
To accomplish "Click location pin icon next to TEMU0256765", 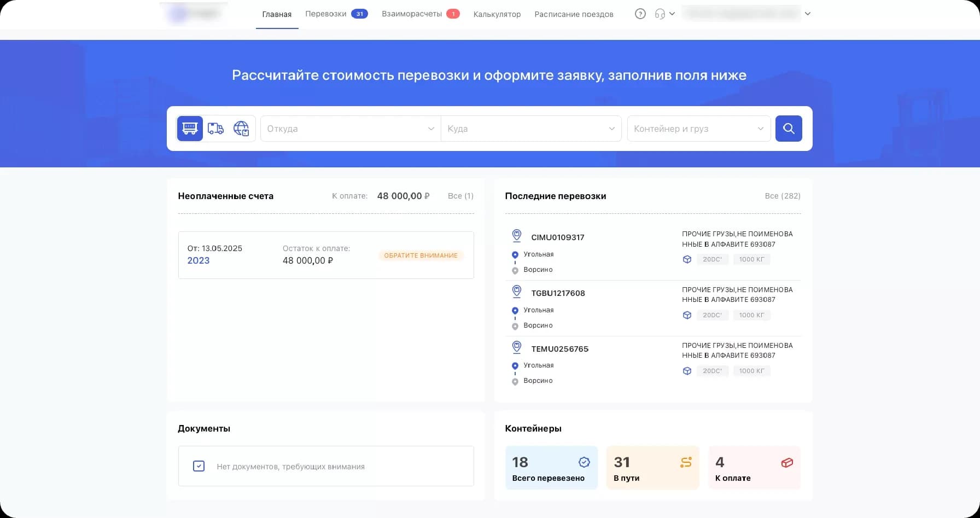I will (x=517, y=347).
